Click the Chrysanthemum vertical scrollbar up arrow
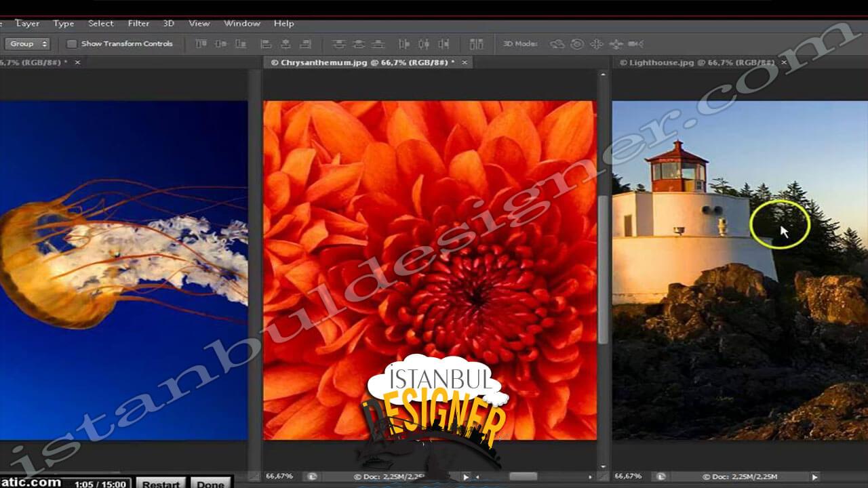The width and height of the screenshot is (868, 488). click(603, 75)
